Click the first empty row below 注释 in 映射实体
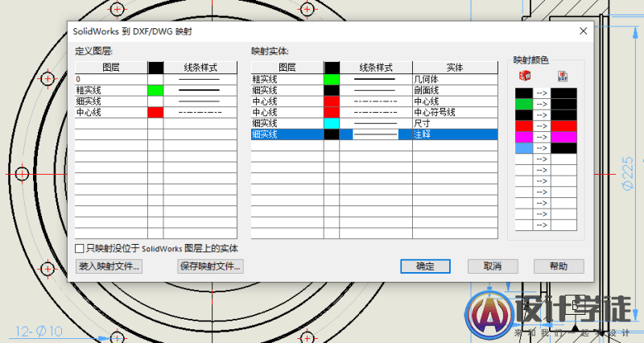The width and height of the screenshot is (644, 343). click(x=374, y=146)
